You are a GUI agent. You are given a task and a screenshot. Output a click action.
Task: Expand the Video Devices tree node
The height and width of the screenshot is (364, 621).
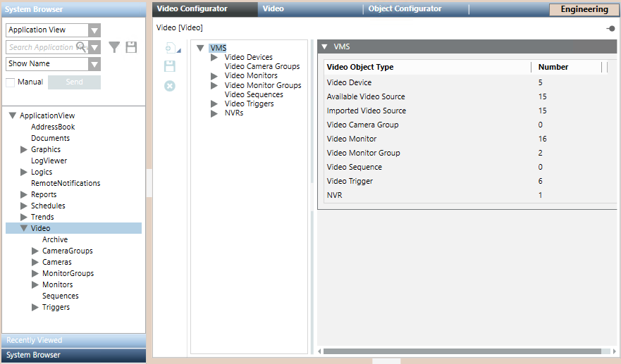click(214, 57)
